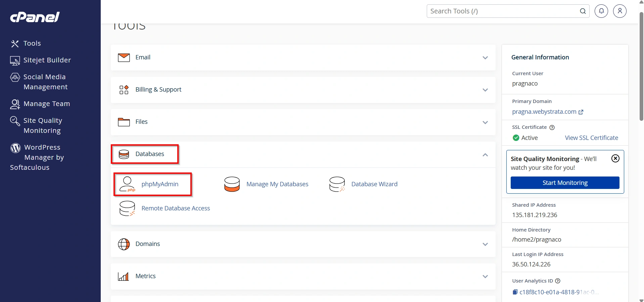Click the Start Monitoring button
Image resolution: width=644 pixels, height=302 pixels.
point(565,183)
